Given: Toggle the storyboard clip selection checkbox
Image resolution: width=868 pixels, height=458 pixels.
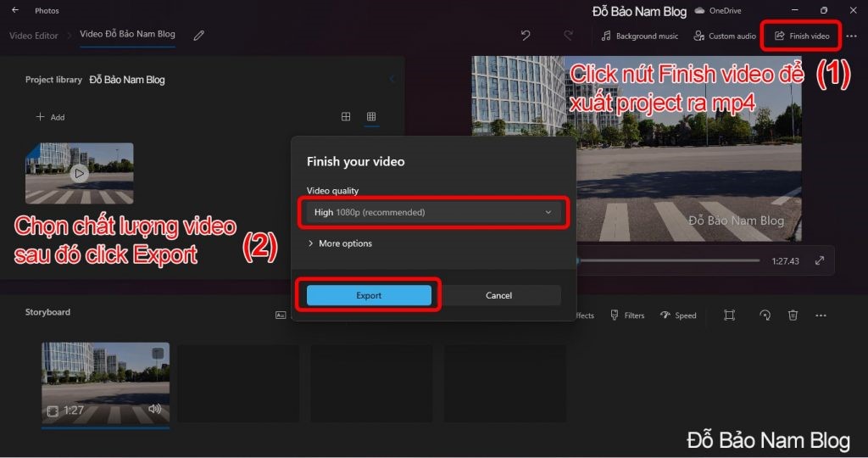Looking at the screenshot, I should [x=158, y=353].
